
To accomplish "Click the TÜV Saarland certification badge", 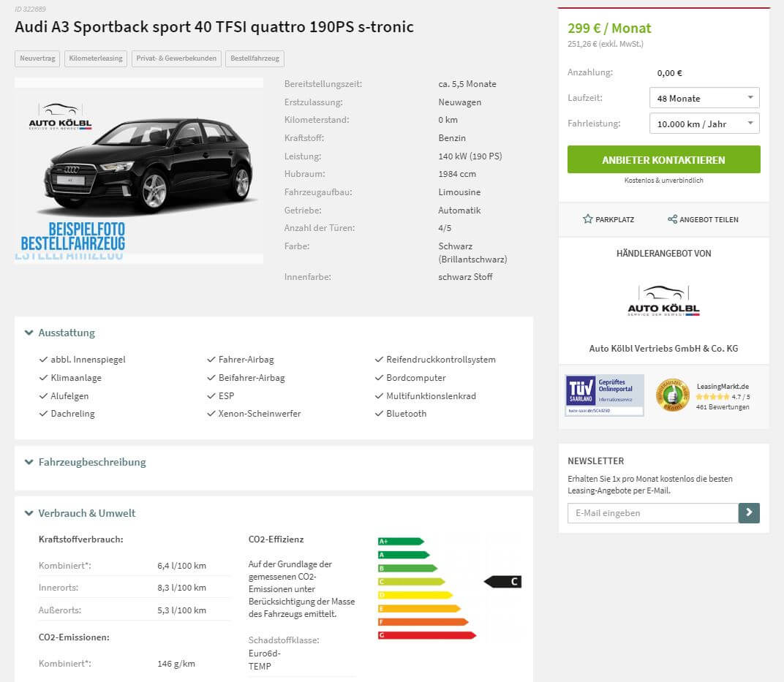I will coord(604,395).
